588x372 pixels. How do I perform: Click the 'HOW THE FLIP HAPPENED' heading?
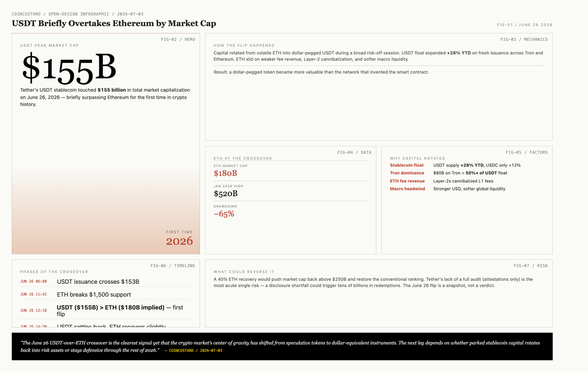click(244, 45)
